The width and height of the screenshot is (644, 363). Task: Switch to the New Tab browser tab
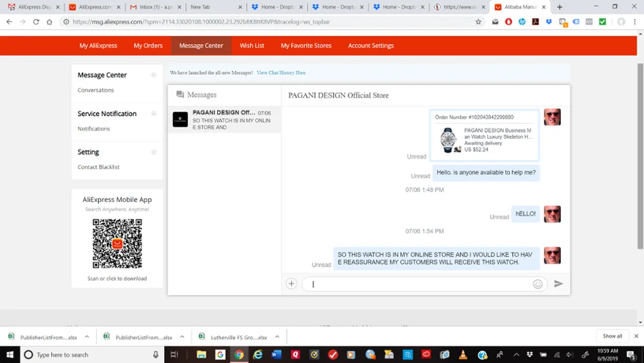point(216,7)
